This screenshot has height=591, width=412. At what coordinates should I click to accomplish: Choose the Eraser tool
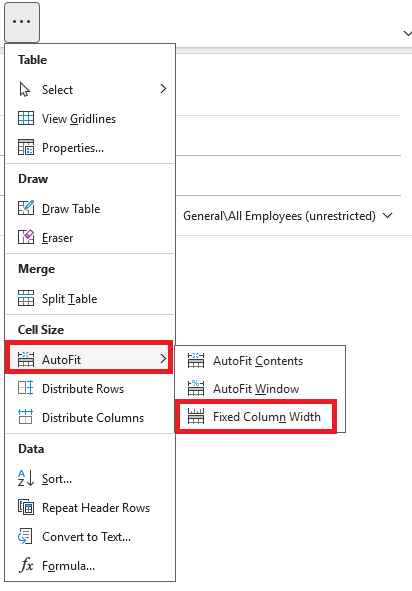(x=90, y=238)
